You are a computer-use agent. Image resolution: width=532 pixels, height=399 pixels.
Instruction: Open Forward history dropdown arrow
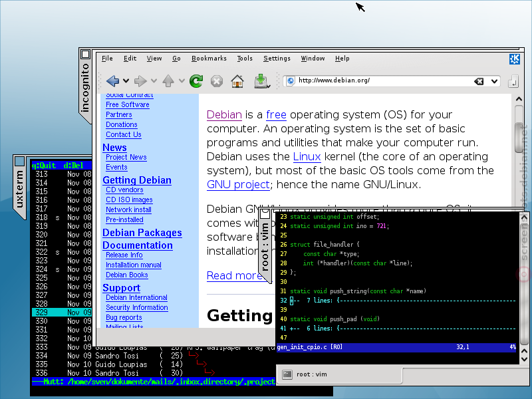pyautogui.click(x=154, y=80)
